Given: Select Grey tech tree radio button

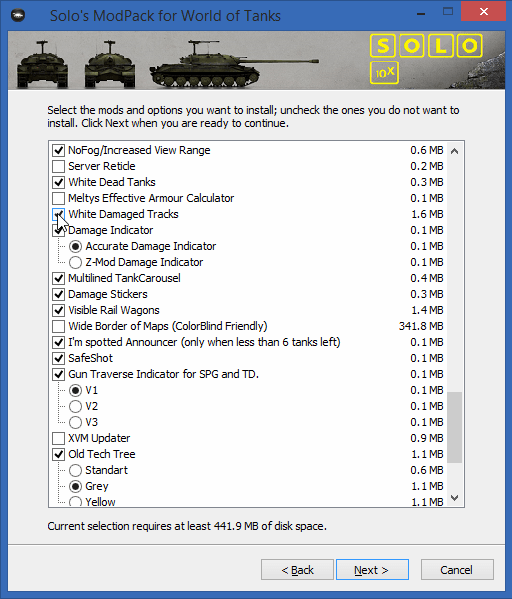Looking at the screenshot, I should (75, 486).
